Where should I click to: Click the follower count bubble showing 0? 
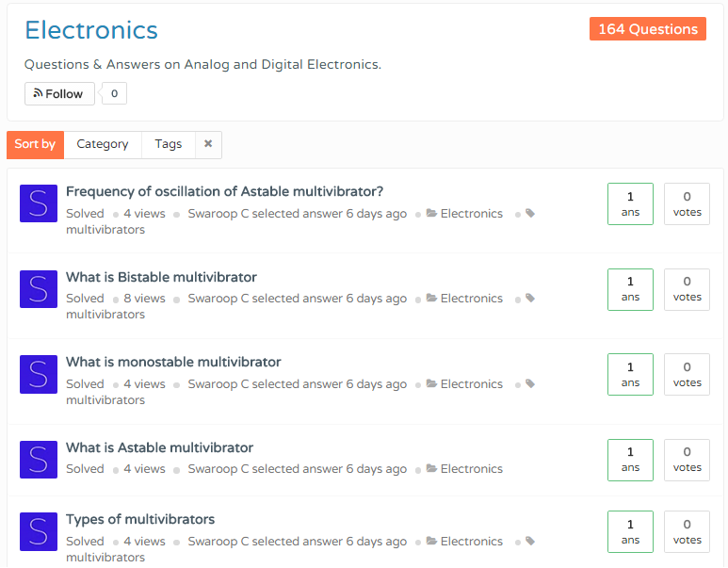click(114, 94)
